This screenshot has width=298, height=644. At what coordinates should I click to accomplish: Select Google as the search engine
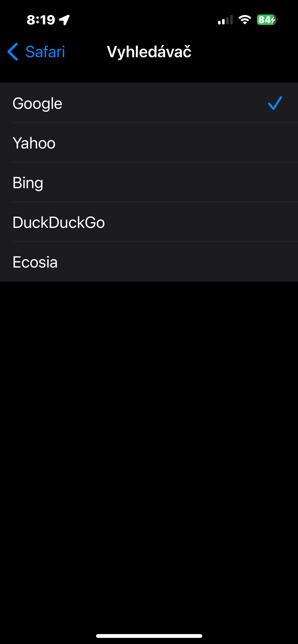point(37,103)
